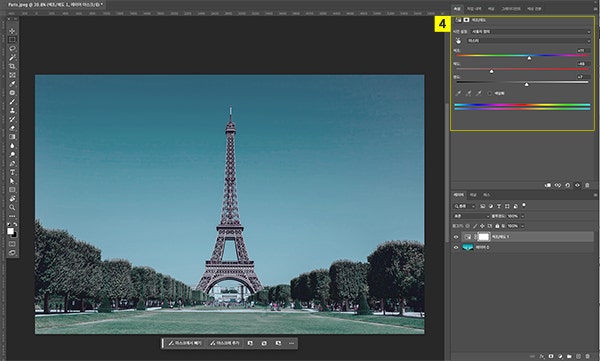Select the Hand tool
The height and width of the screenshot is (361, 600).
tap(12, 199)
